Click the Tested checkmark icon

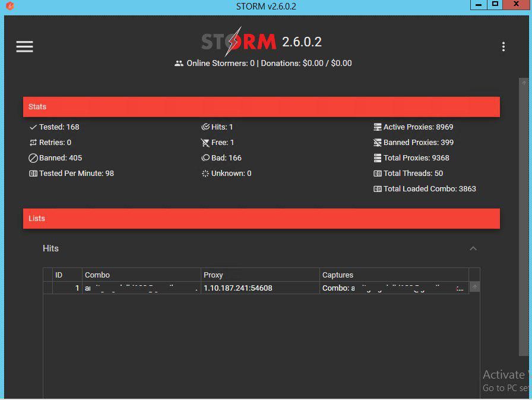point(33,127)
